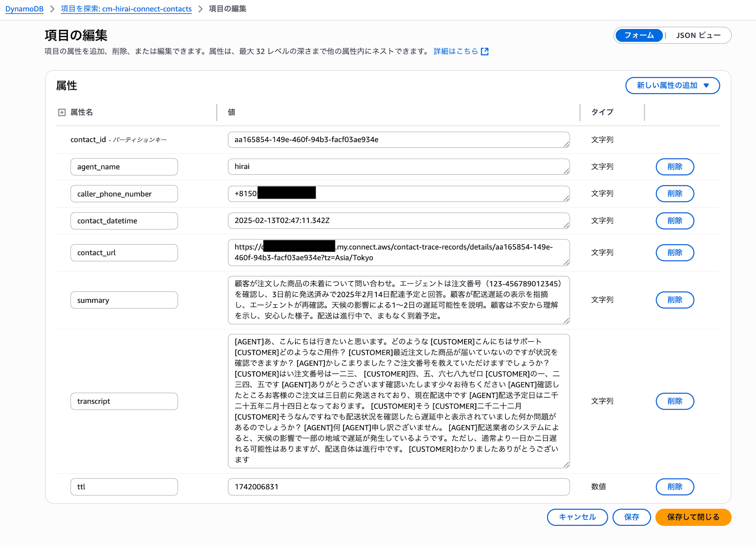Edit the transcript attribute name field
The height and width of the screenshot is (547, 756).
point(124,401)
